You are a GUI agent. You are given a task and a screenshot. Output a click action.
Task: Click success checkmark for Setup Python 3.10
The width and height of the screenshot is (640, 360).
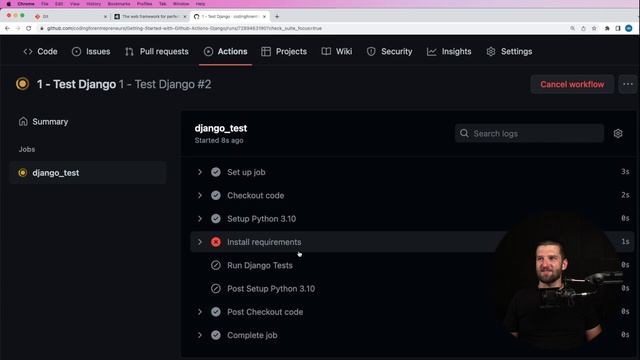(x=216, y=218)
